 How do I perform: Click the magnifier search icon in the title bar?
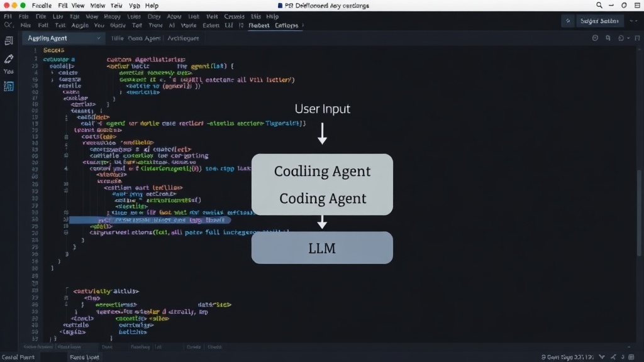[x=599, y=5]
